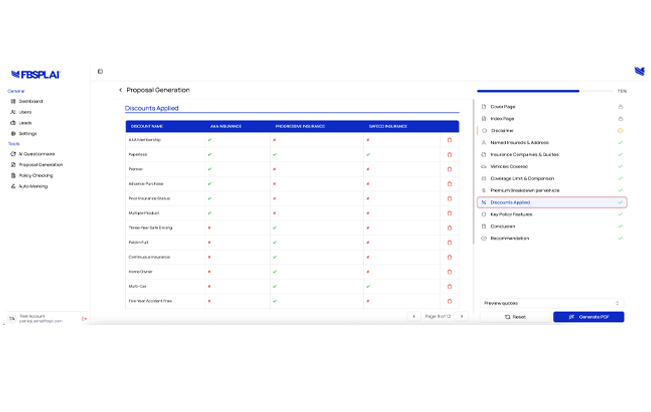Click the Discounts Applied heading

tap(152, 108)
